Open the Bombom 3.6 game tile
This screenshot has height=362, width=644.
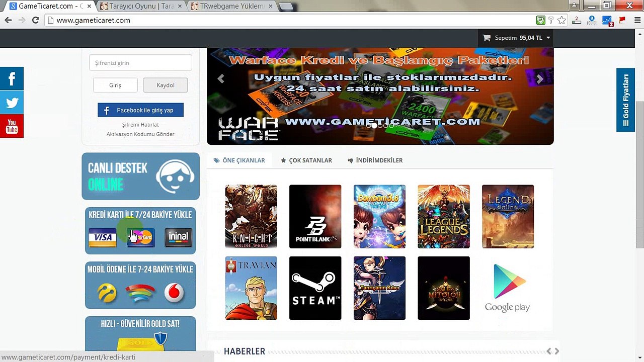pyautogui.click(x=379, y=216)
